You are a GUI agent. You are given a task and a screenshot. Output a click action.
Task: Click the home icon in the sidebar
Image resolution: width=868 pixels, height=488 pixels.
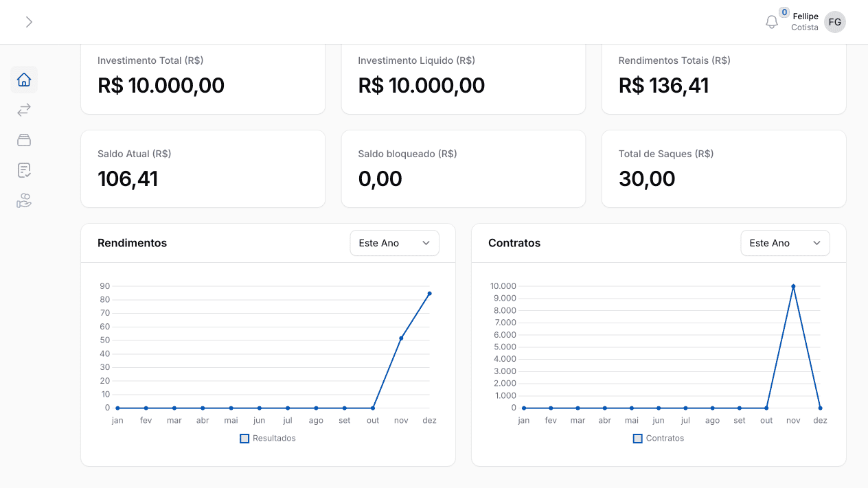point(24,80)
